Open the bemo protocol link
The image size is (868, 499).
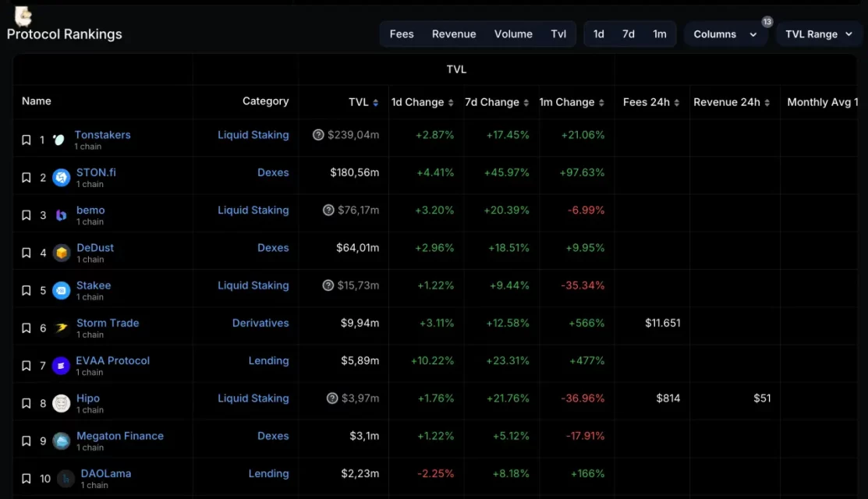90,210
